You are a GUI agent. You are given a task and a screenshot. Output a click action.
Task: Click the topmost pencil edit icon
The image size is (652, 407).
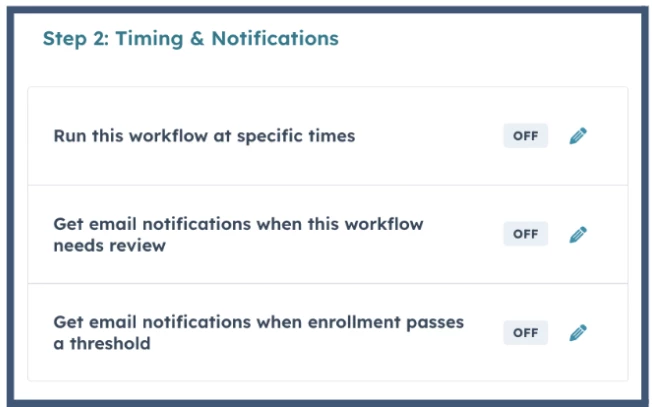tap(577, 136)
